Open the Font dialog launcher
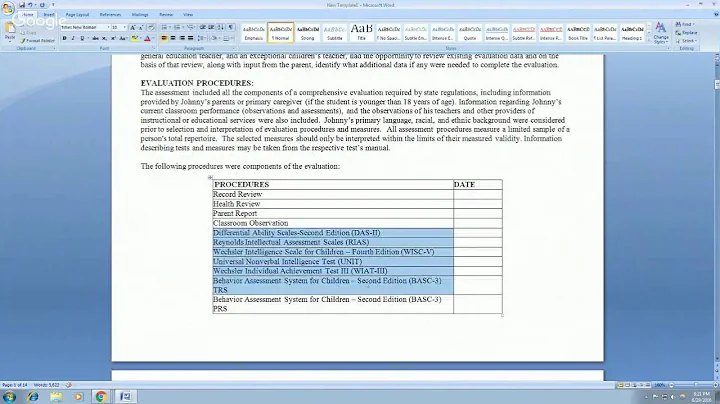720x404 pixels. 154,48
